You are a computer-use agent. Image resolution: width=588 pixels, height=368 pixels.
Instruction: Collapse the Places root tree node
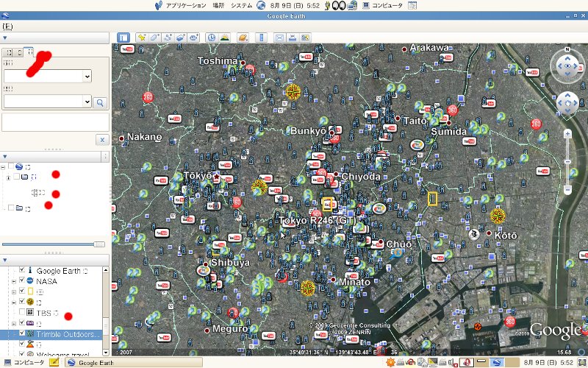tap(3, 167)
